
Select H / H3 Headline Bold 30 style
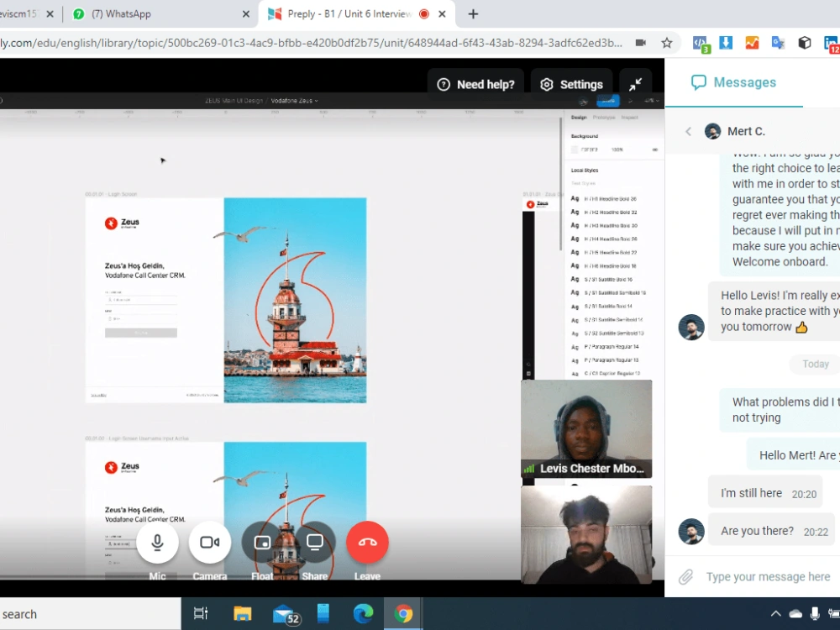point(604,225)
